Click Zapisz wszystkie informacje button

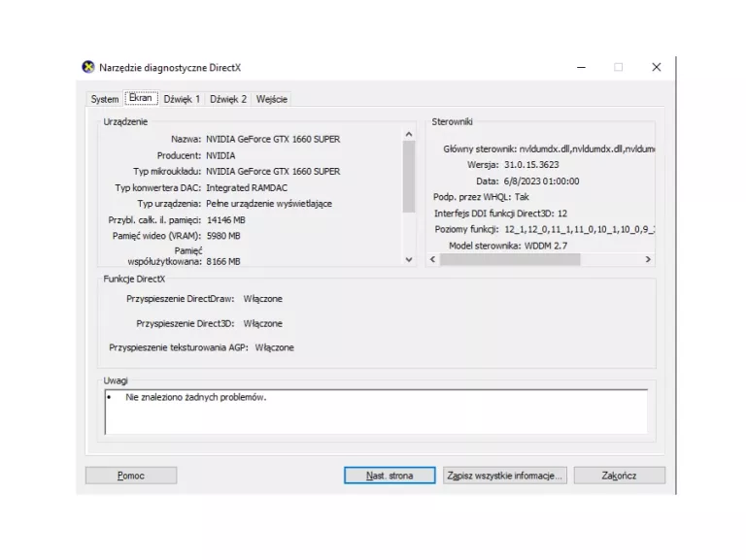[x=503, y=476]
